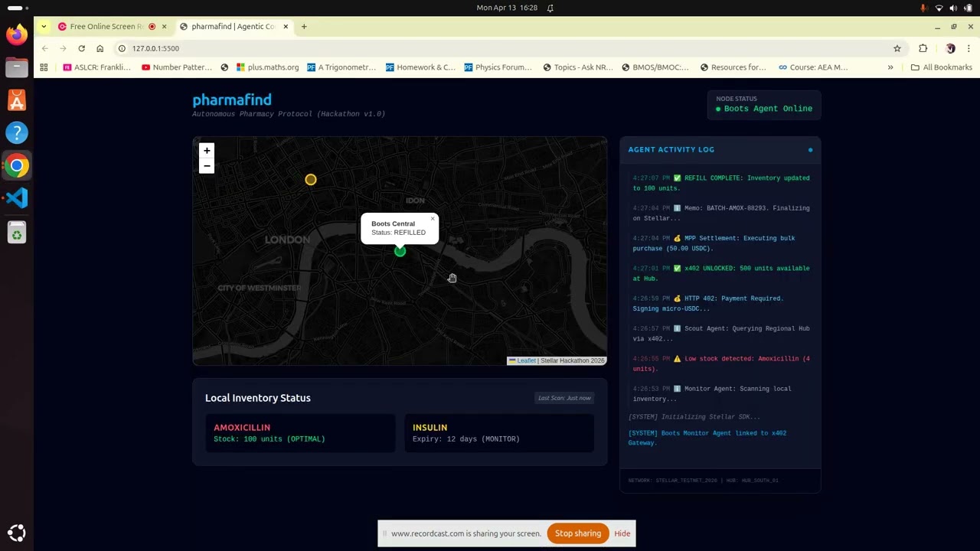Image resolution: width=980 pixels, height=551 pixels.
Task: Open the Course: AEA M... bookmark
Action: tap(813, 67)
